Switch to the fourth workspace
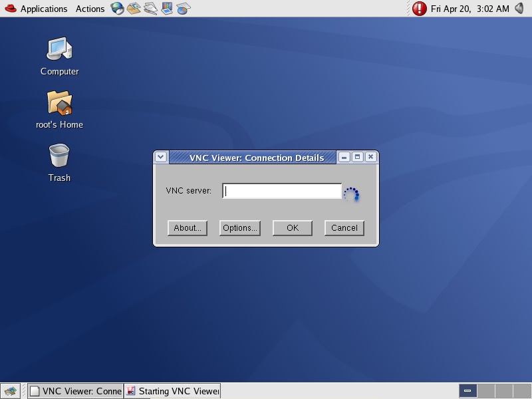The width and height of the screenshot is (532, 399). pyautogui.click(x=522, y=391)
